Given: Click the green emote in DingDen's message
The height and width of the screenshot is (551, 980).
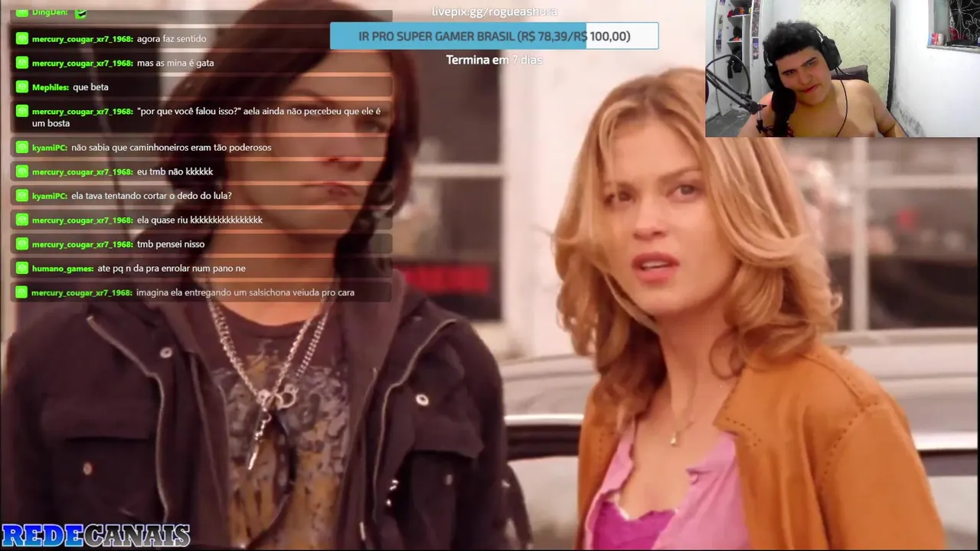Looking at the screenshot, I should pos(80,12).
